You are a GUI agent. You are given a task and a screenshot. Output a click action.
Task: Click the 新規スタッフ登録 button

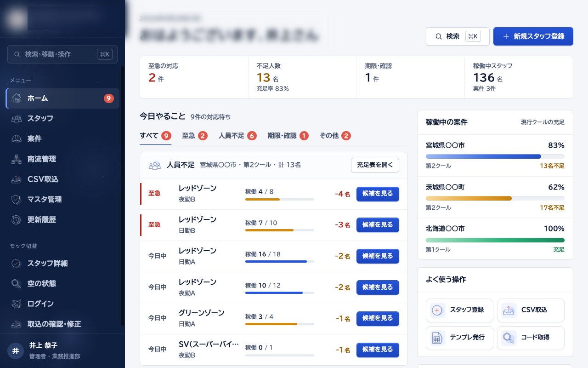click(x=533, y=36)
